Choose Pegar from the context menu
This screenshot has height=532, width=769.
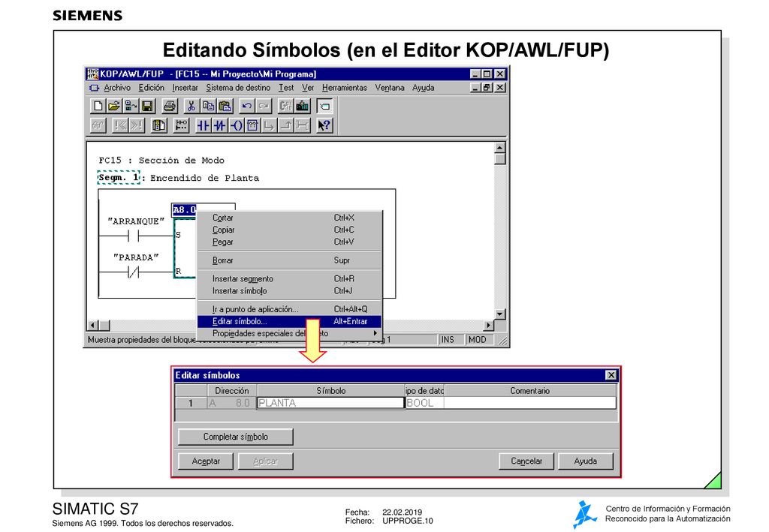[289, 242]
